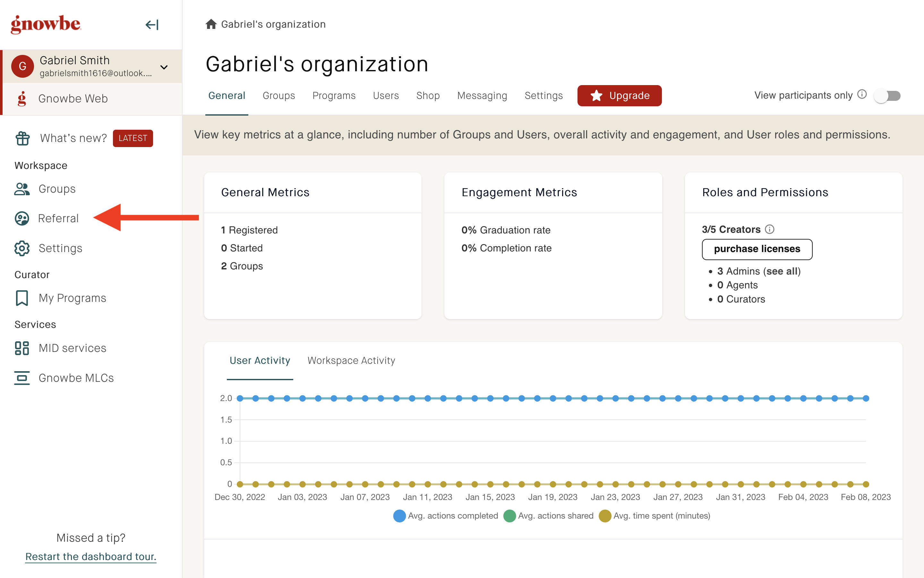Viewport: 924px width, 578px height.
Task: Open the Settings gear in the sidebar
Action: point(22,248)
